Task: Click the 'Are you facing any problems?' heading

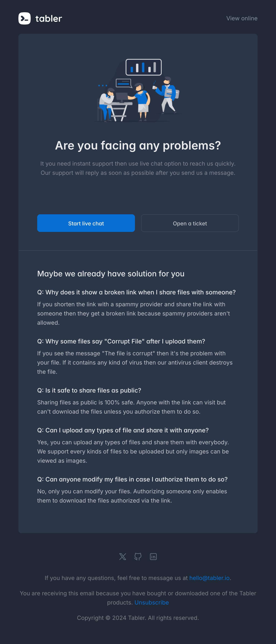Action: (138, 145)
